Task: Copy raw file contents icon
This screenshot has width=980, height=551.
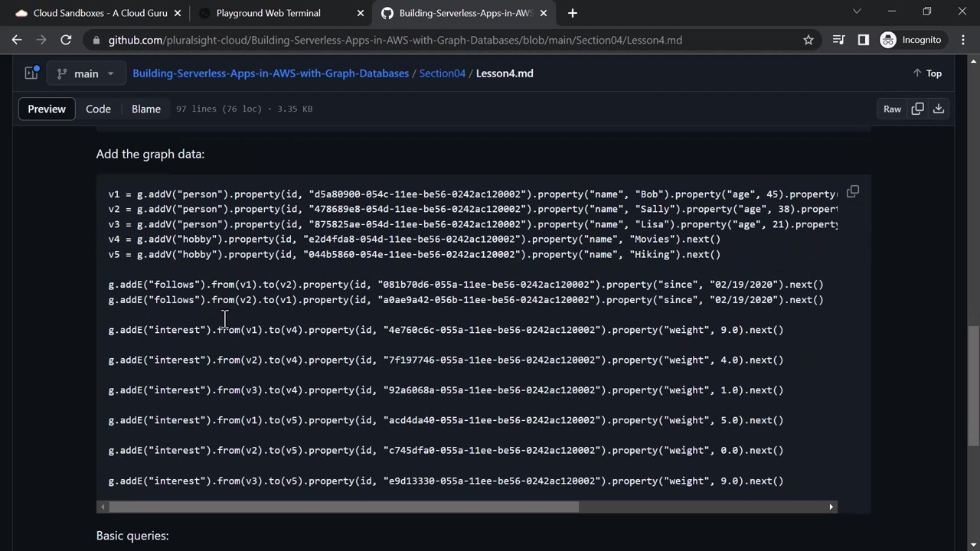Action: [917, 109]
